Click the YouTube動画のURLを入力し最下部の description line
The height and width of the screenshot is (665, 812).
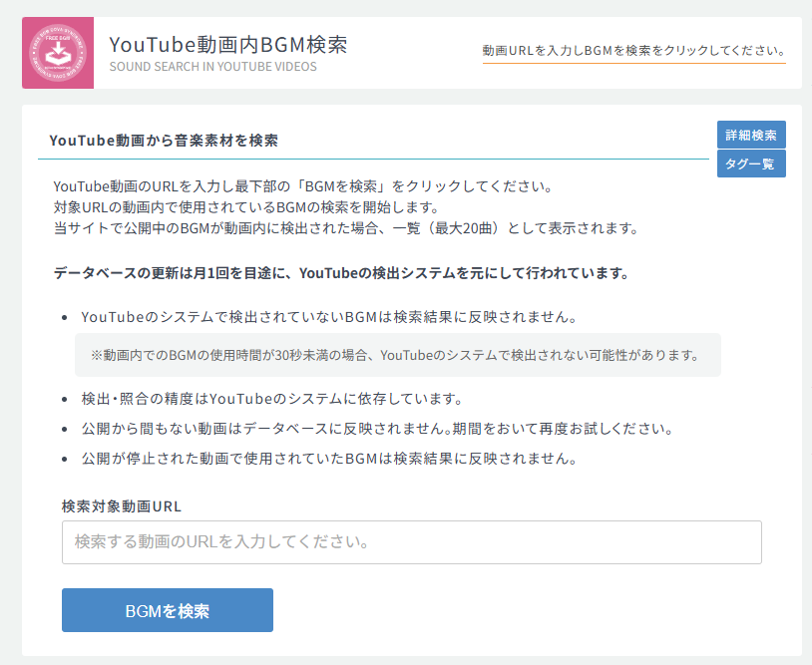pyautogui.click(x=304, y=186)
